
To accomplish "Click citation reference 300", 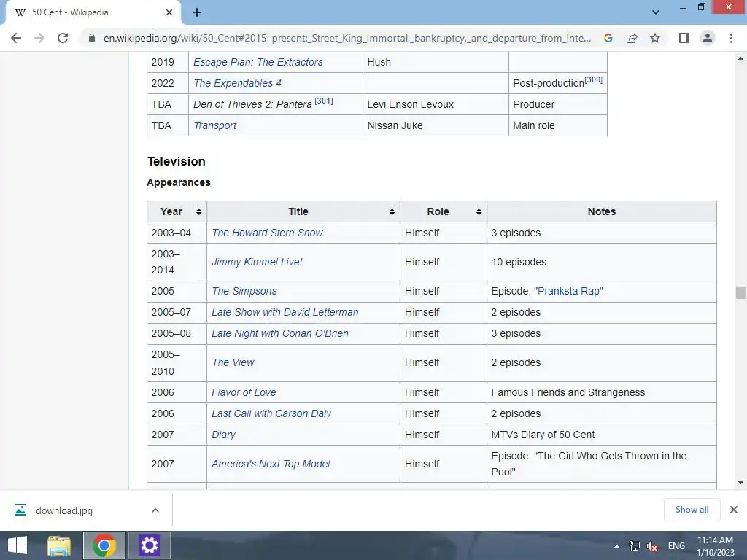I will [x=594, y=79].
